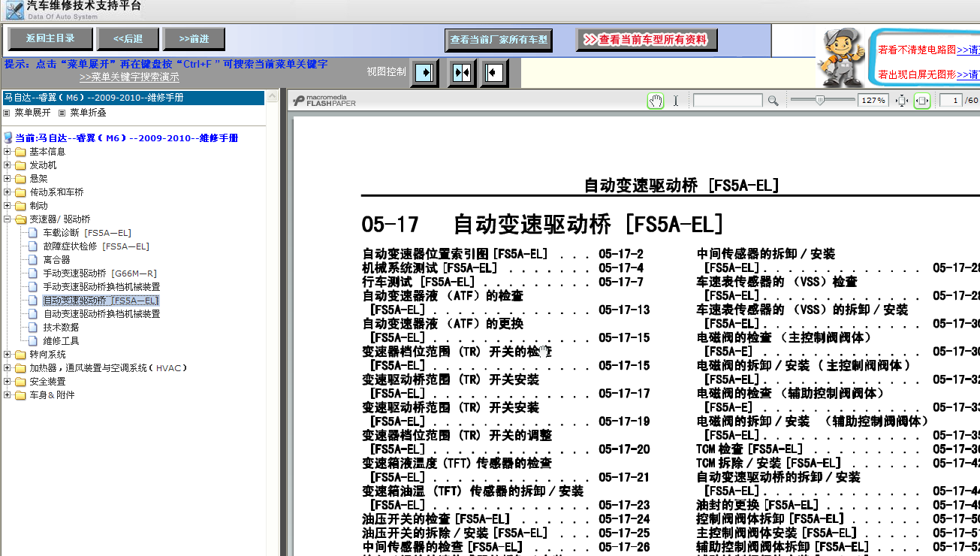Image resolution: width=980 pixels, height=556 pixels.
Task: Click the folder icon of 安全装置
Action: (20, 382)
